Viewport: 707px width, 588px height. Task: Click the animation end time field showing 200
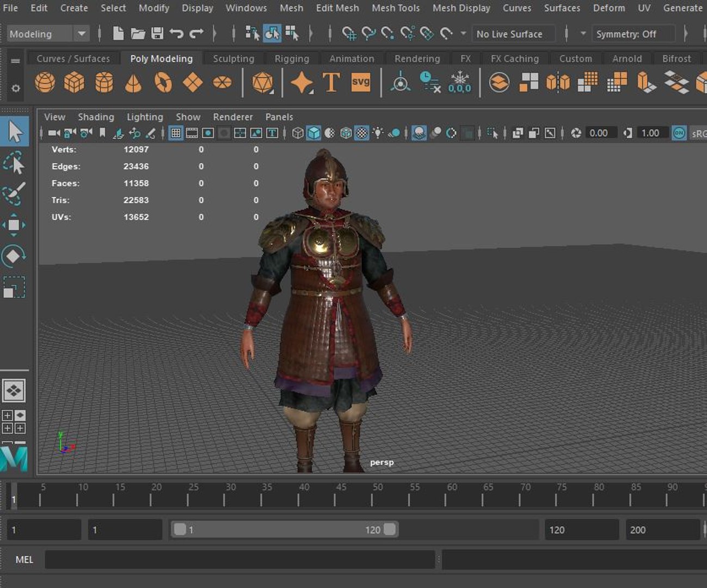click(662, 530)
